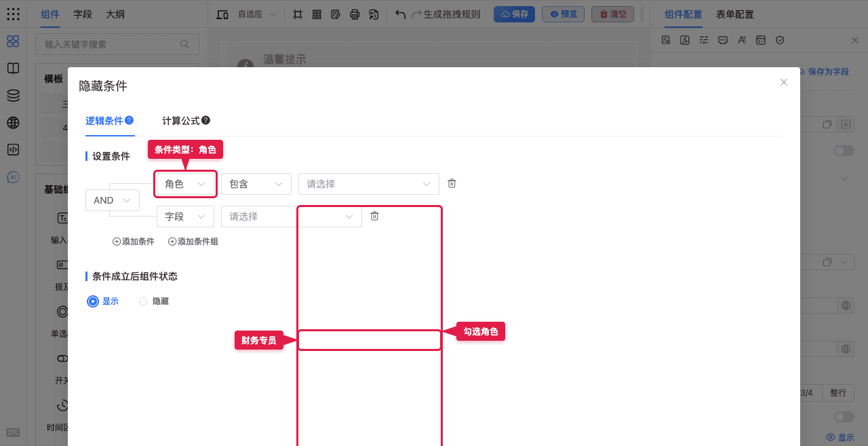The height and width of the screenshot is (446, 868).
Task: Click the keyboard icon at bottom left
Action: pyautogui.click(x=13, y=432)
